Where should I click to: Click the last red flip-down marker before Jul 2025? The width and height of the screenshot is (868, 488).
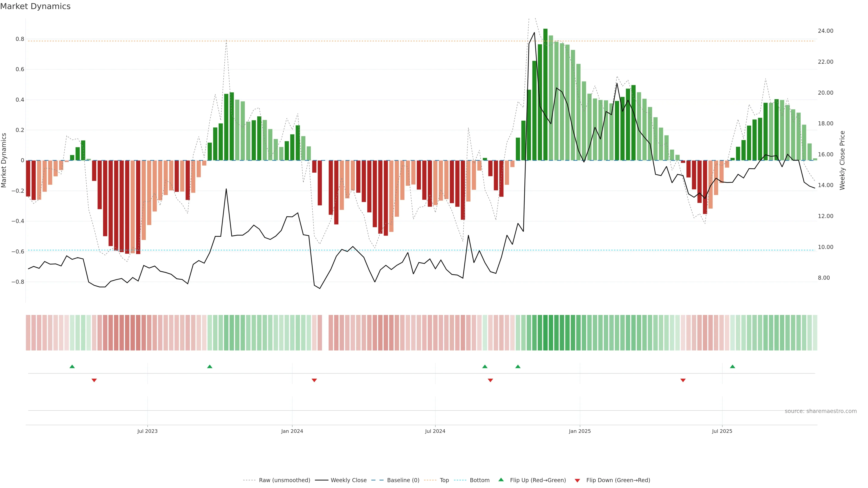pyautogui.click(x=683, y=380)
